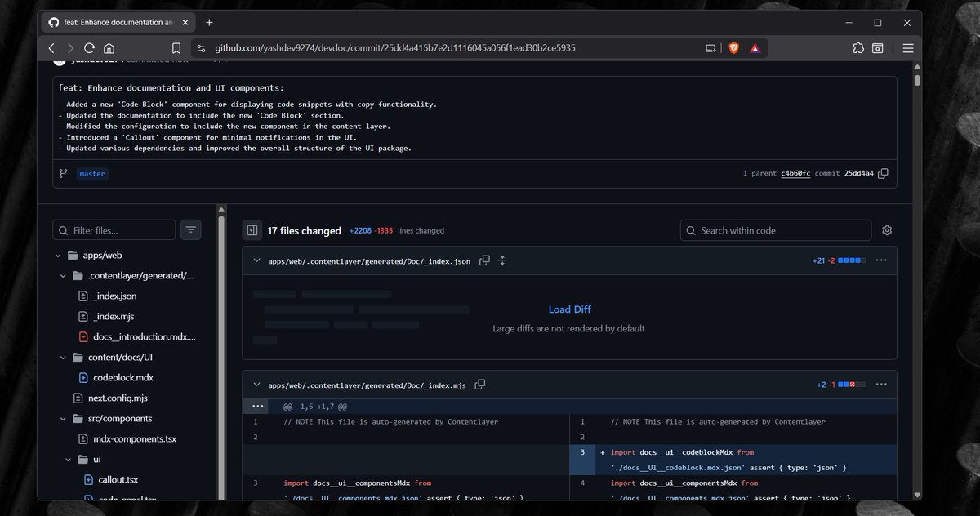View site information icon in address bar
Viewport: 980px width, 516px height.
tap(202, 48)
